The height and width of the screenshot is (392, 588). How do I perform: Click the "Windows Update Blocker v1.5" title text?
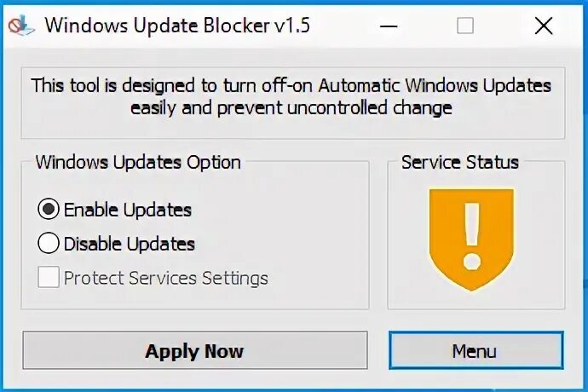click(177, 26)
